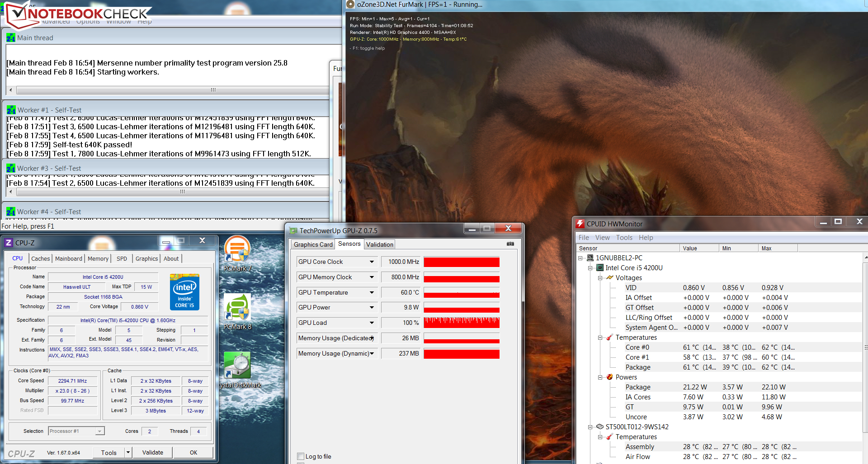The height and width of the screenshot is (464, 868).
Task: Click the Validate button in CPU-Z
Action: 153,452
